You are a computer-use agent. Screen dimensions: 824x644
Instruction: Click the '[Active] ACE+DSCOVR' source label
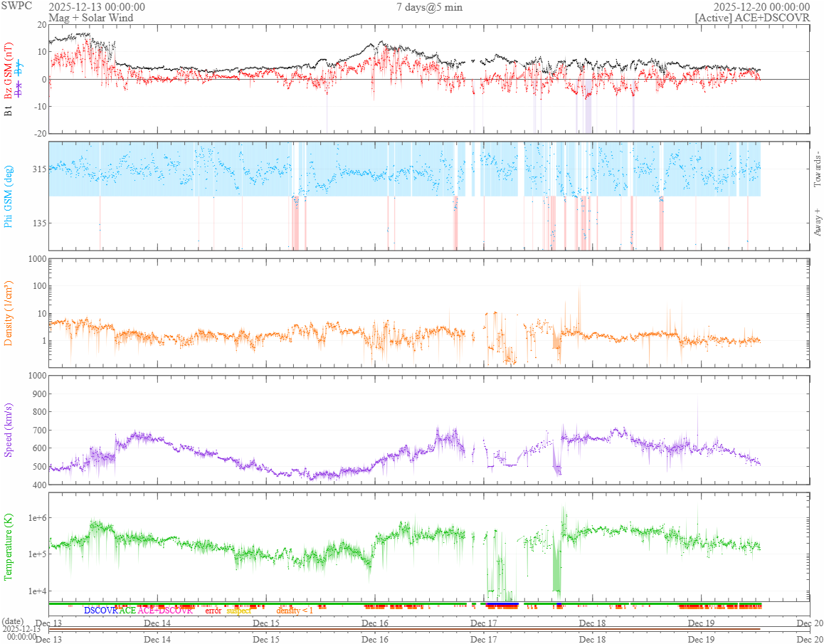[752, 18]
